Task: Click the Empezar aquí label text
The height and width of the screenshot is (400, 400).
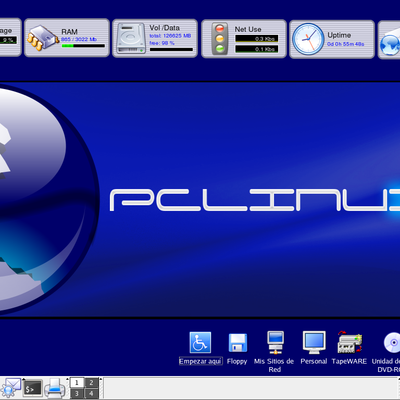Action: 200,361
